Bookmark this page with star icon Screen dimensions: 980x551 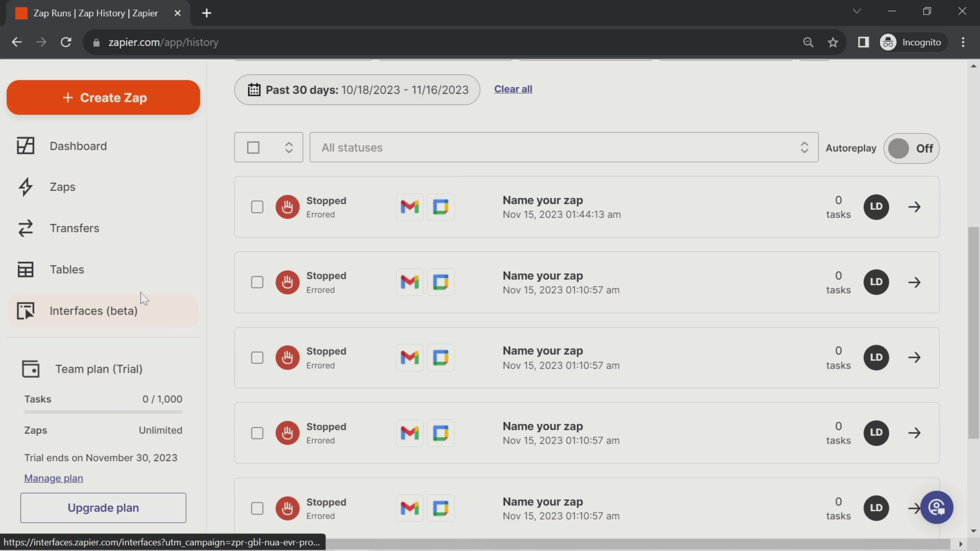[x=833, y=42]
